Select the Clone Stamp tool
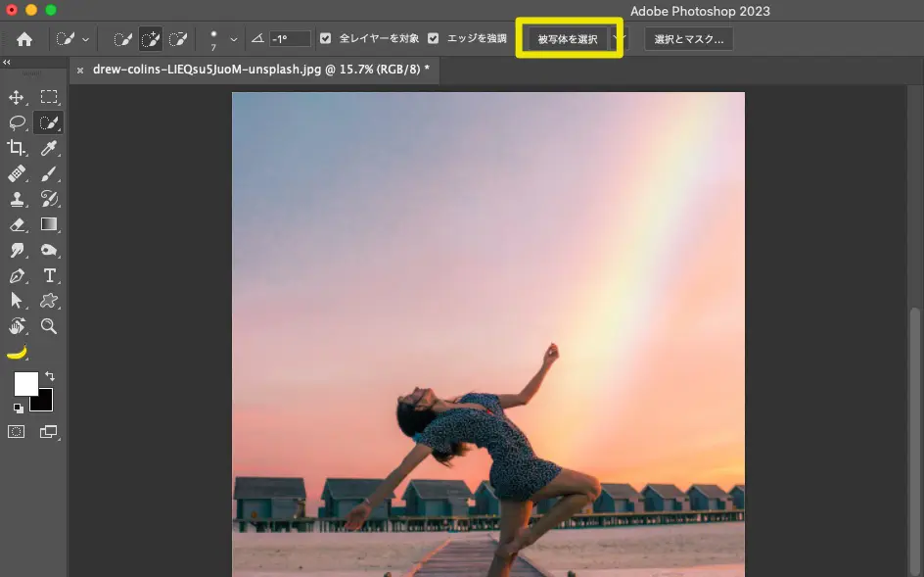This screenshot has width=924, height=577. 15,199
